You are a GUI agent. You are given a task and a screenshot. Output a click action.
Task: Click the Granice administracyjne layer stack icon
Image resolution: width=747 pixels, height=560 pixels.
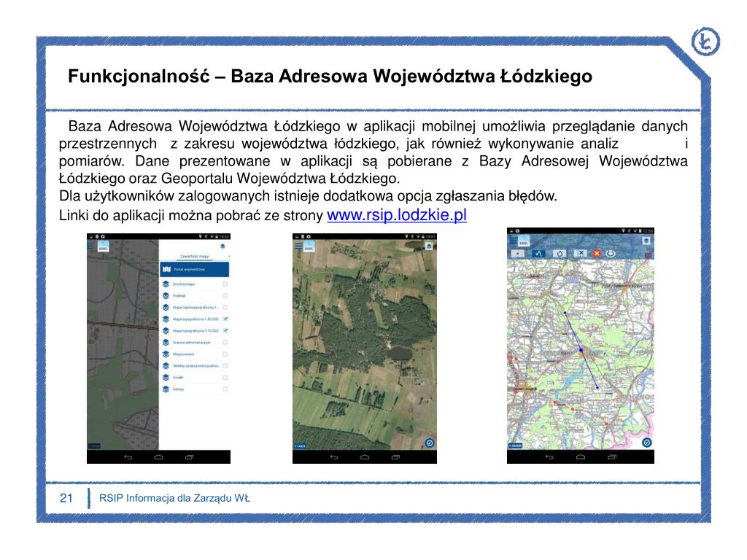click(x=166, y=343)
